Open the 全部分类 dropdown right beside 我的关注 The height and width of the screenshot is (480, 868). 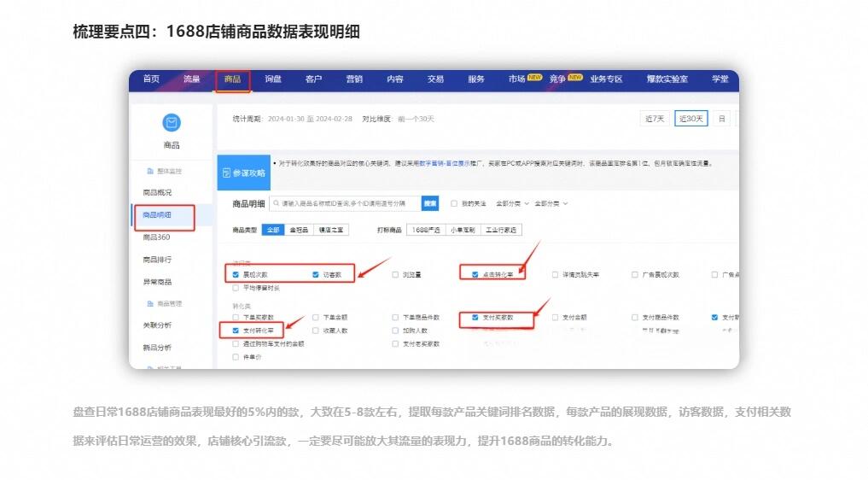(x=512, y=203)
